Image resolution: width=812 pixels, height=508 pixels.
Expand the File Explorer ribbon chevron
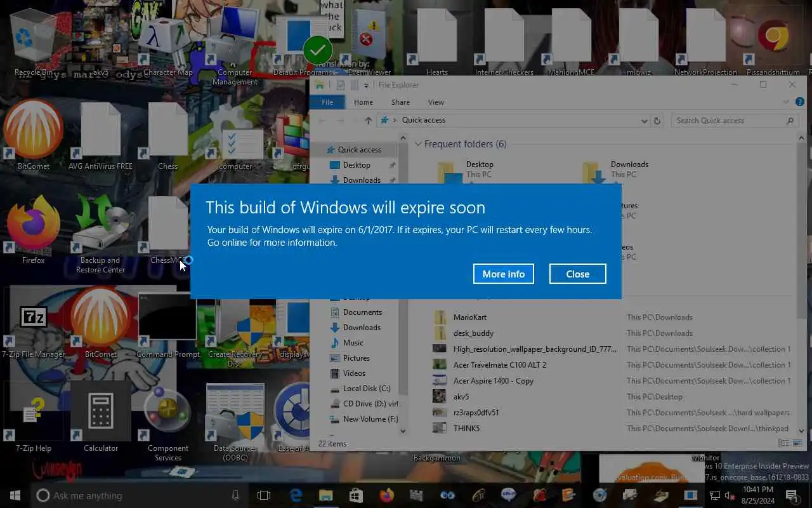click(787, 102)
